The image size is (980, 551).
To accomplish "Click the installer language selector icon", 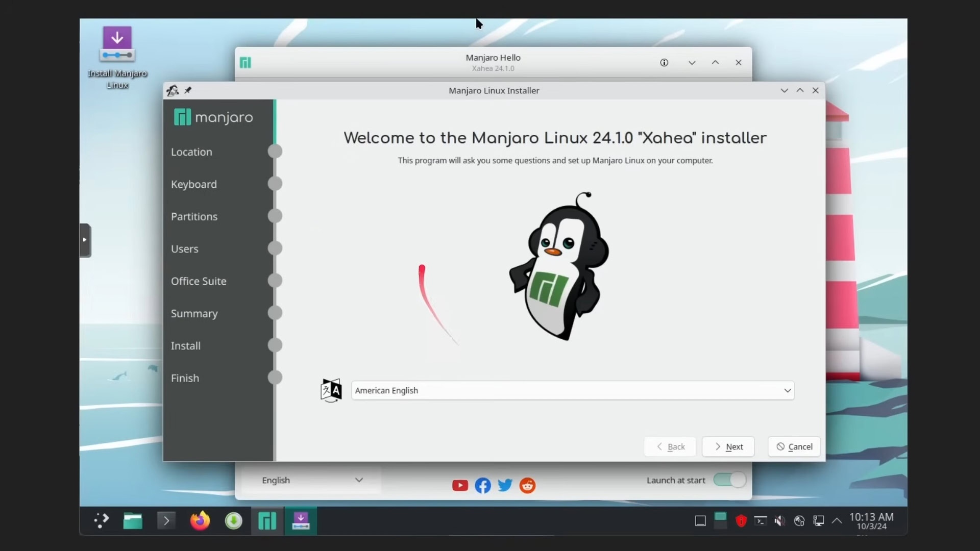I will pos(331,390).
